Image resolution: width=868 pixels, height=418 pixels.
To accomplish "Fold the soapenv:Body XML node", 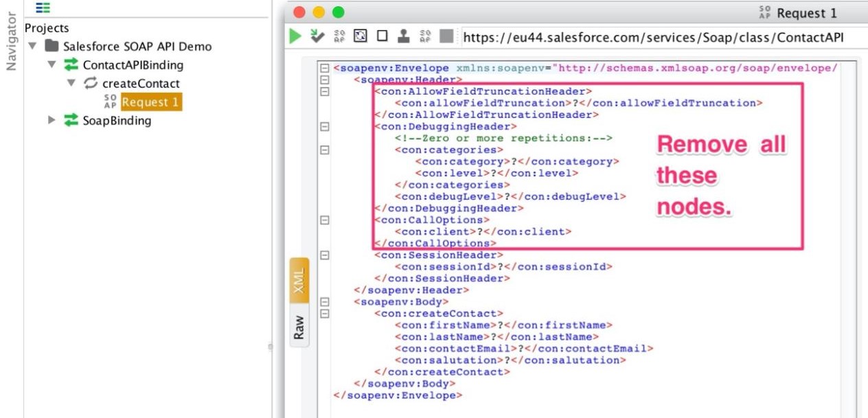I will click(324, 301).
